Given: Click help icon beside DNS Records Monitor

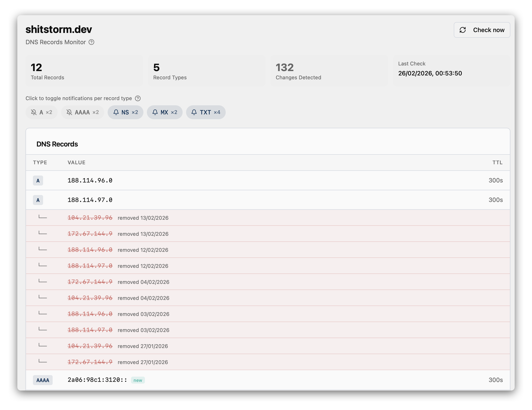Looking at the screenshot, I should coord(91,42).
